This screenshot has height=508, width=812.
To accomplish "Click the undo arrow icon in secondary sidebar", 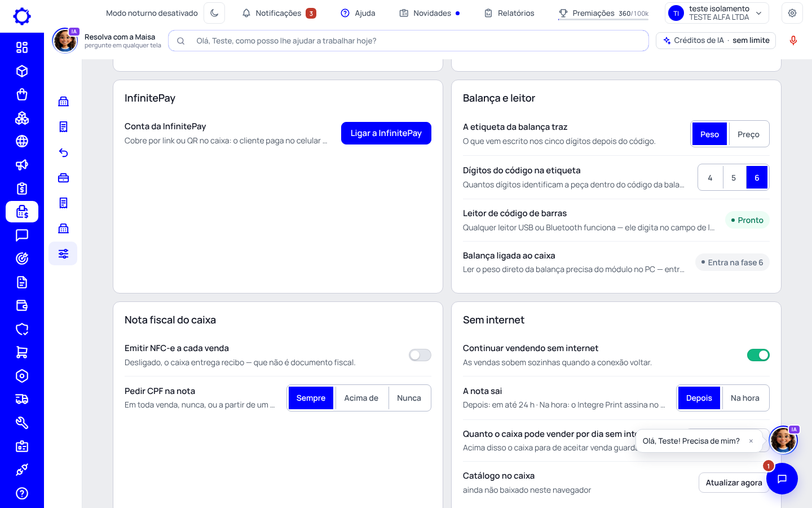I will coord(63,152).
